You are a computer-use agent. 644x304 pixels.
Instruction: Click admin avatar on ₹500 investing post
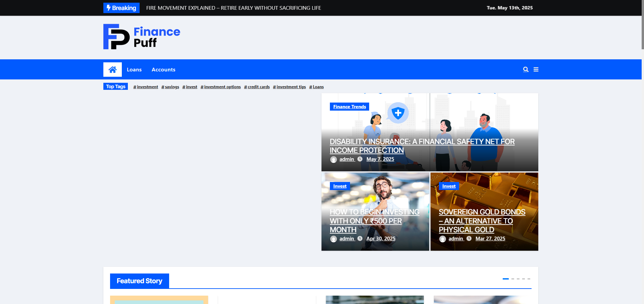[333, 239]
